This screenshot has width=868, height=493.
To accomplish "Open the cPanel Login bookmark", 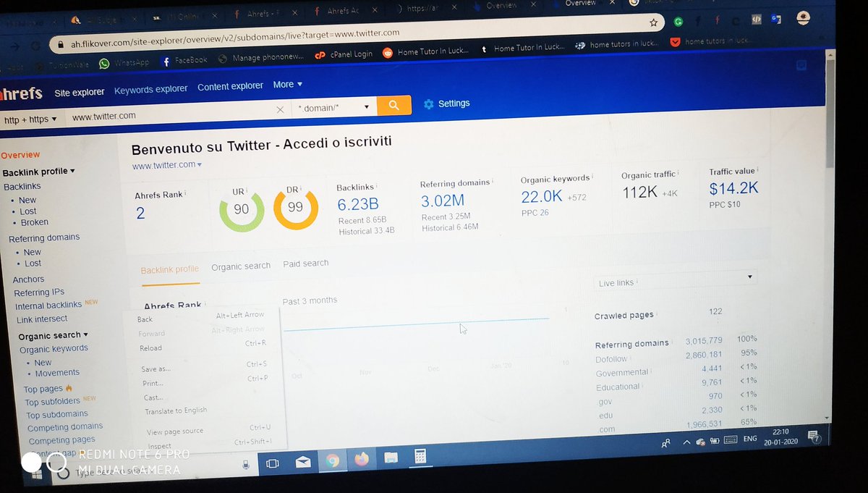I will pyautogui.click(x=344, y=54).
